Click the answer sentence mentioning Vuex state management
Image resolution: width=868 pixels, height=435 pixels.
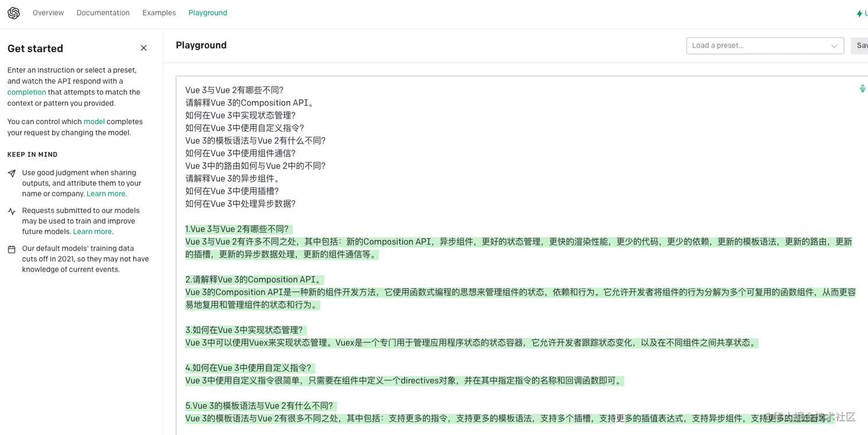[471, 343]
